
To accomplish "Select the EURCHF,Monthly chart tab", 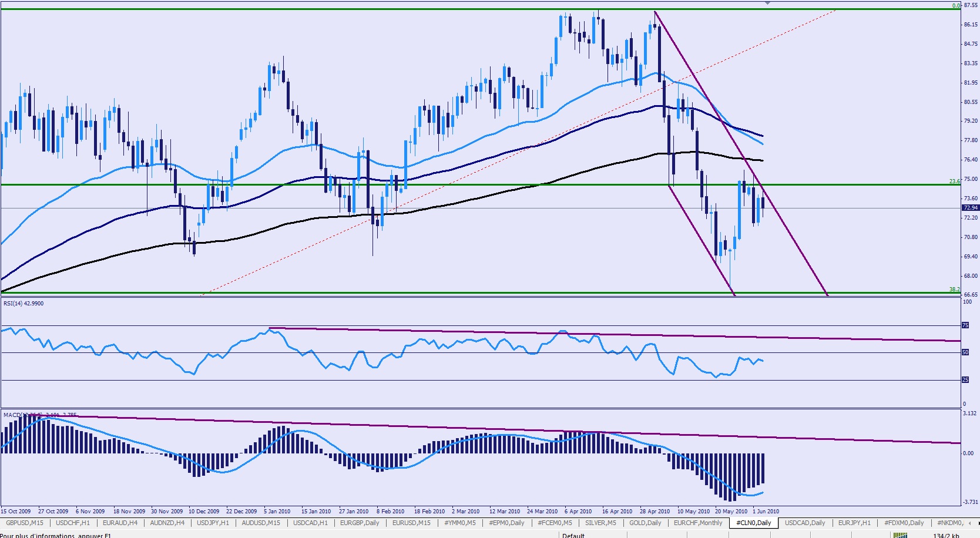I will (x=698, y=523).
